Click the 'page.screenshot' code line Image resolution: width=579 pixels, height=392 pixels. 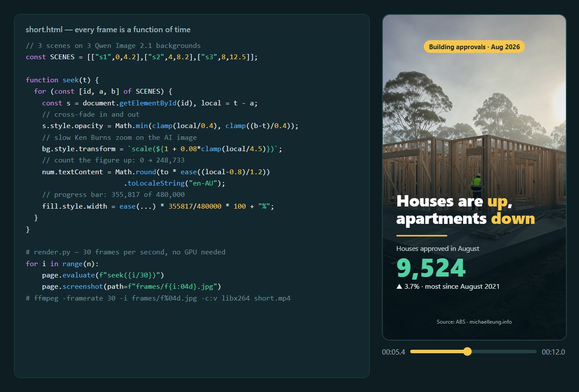coord(132,287)
